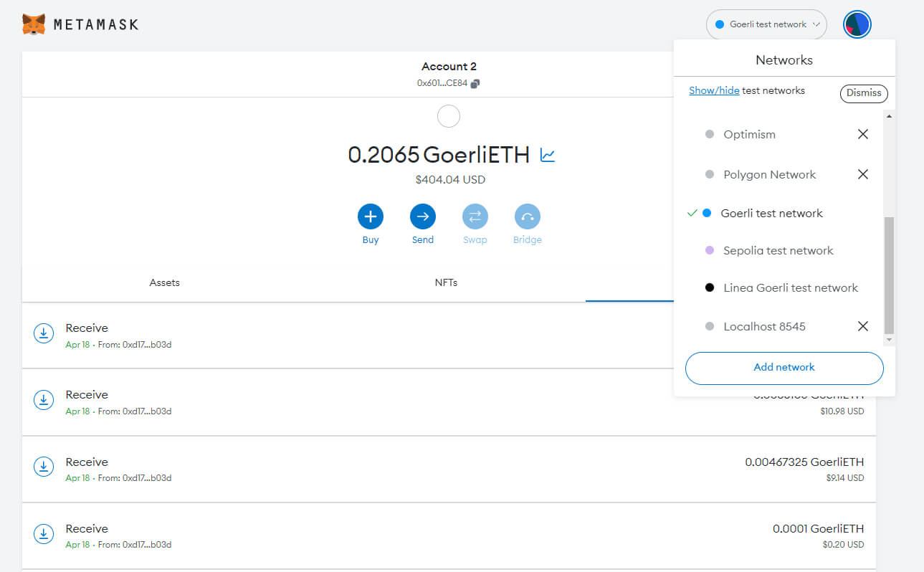Viewport: 924px width, 572px height.
Task: Click the MetaMask fox logo
Action: (34, 24)
